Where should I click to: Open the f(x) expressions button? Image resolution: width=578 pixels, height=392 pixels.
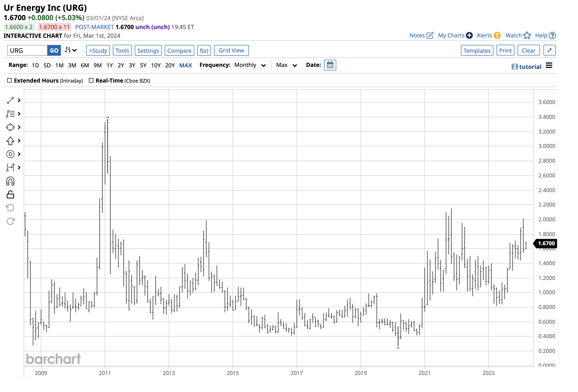pos(204,51)
